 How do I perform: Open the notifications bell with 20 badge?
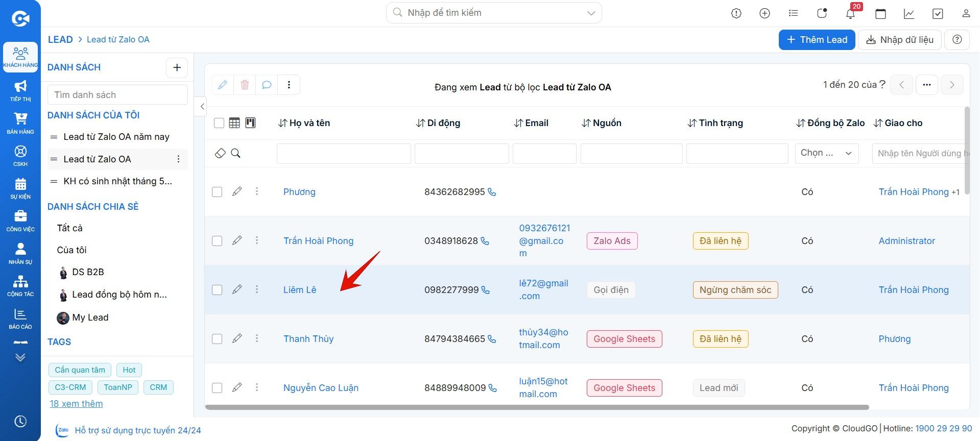(x=851, y=13)
